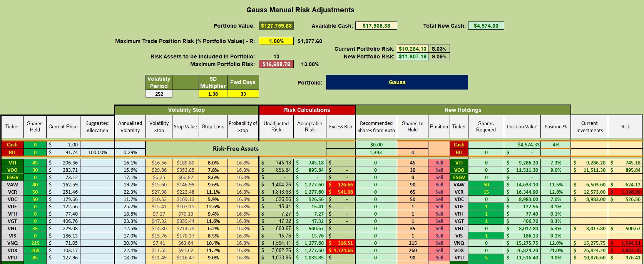Select the Total New Cash cell $4,574.33
The height and width of the screenshot is (264, 644).
click(486, 26)
